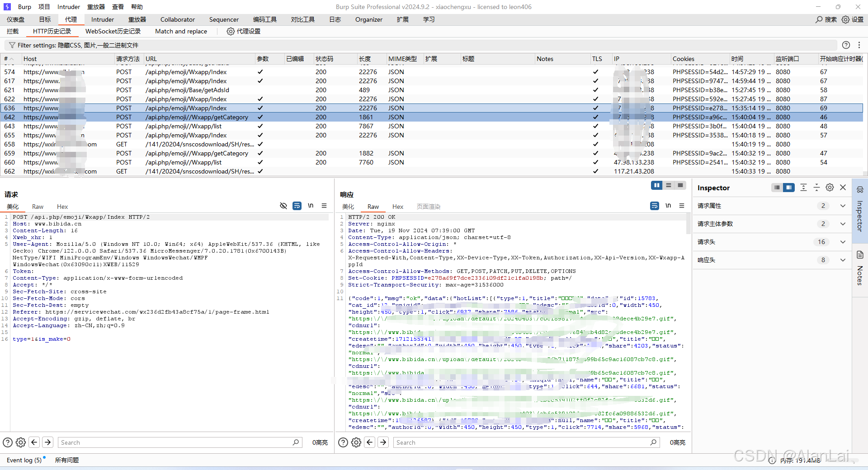
Task: Click Inspector expand all sections icon
Action: click(803, 188)
